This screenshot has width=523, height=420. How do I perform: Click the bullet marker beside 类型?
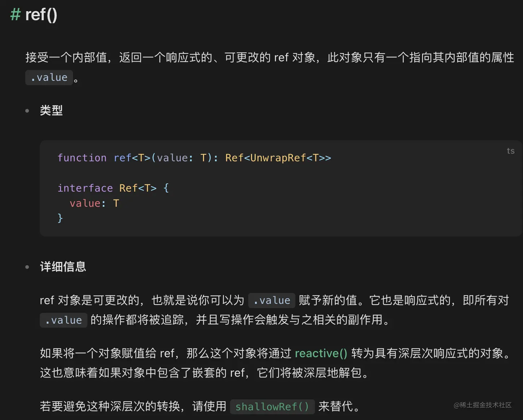27,111
